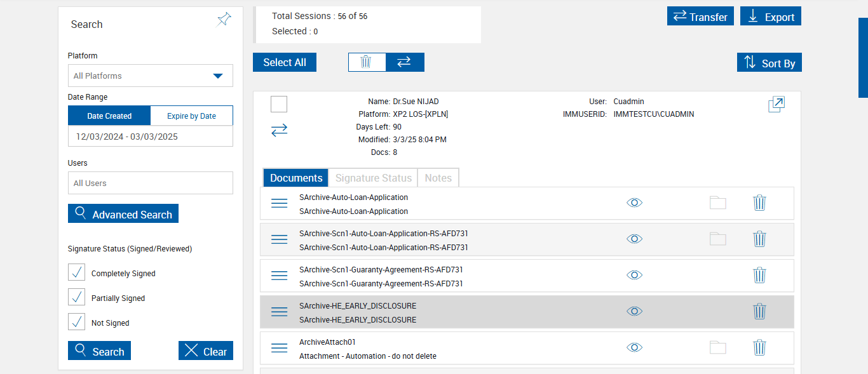Click drag handle for SArchive-Scn1-Auto-Loan-Application-RS-AFD731

(x=280, y=239)
